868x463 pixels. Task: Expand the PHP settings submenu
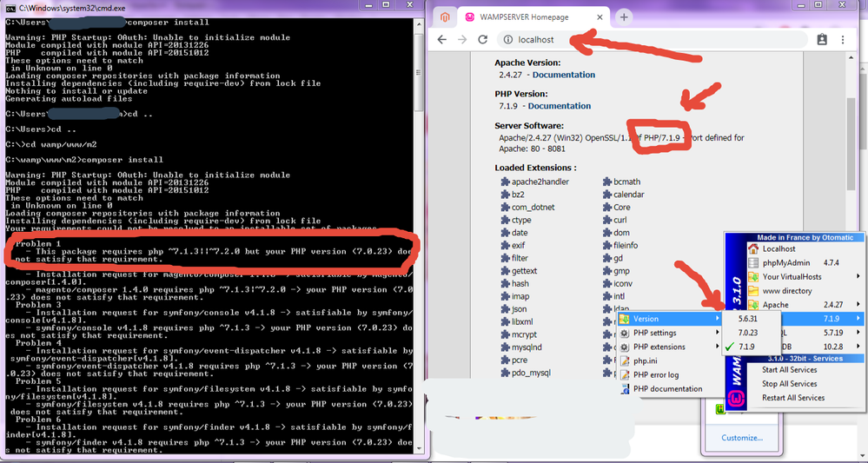click(669, 333)
